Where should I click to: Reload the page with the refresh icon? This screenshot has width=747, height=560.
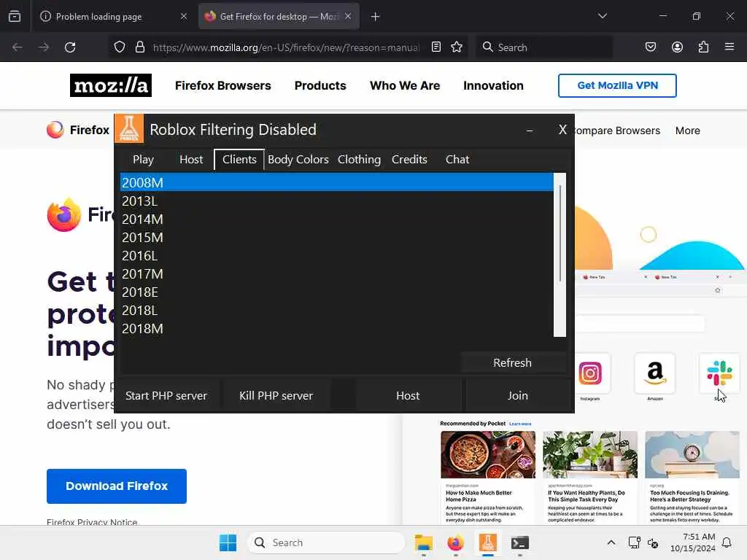tap(70, 47)
